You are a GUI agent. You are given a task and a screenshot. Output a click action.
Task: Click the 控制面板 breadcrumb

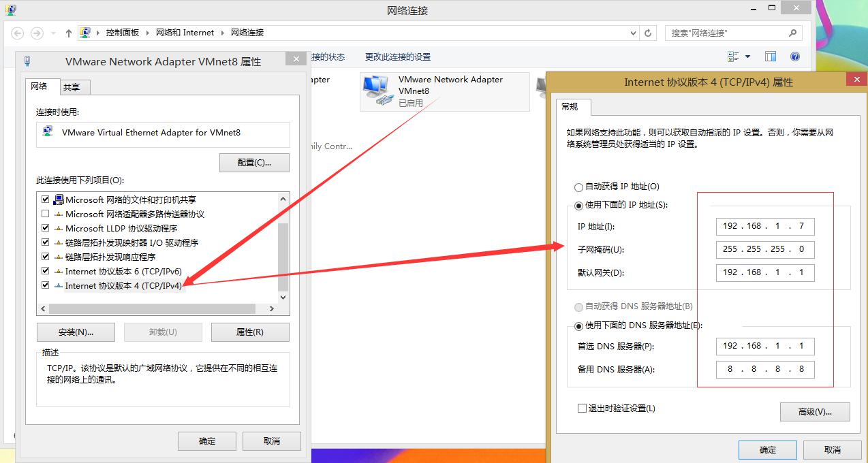[x=123, y=33]
